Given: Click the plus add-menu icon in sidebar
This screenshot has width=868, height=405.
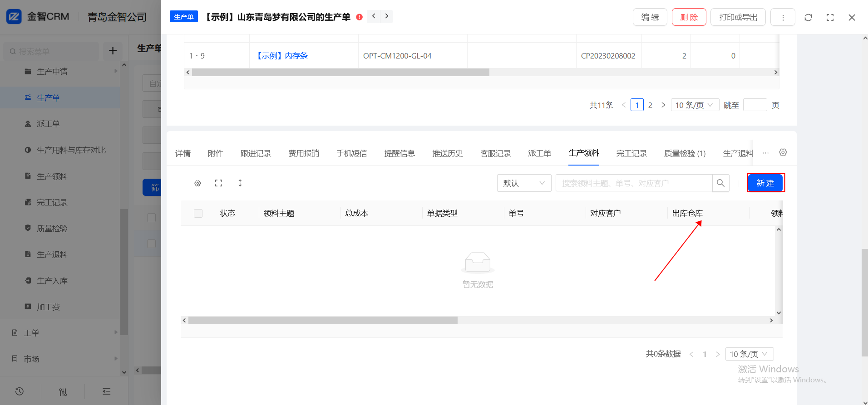Looking at the screenshot, I should point(113,51).
